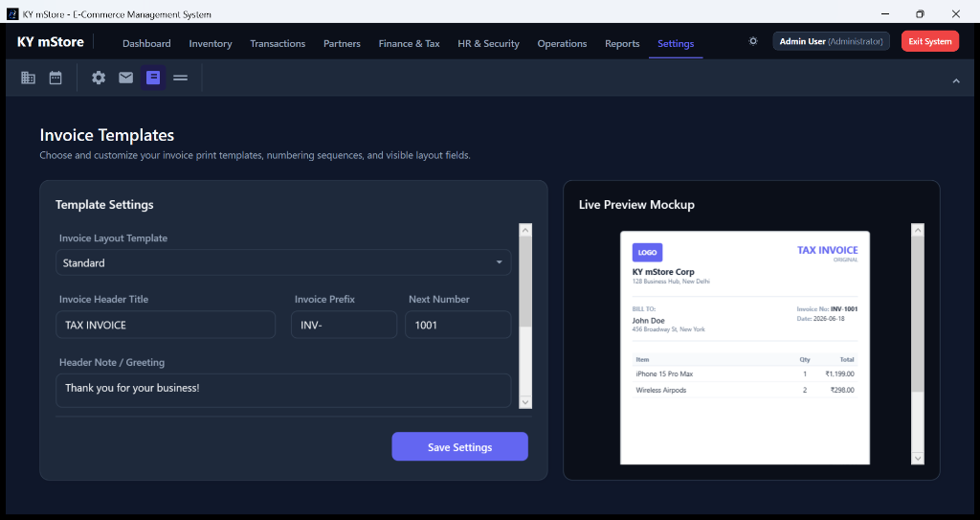Open the gear settings icon in toolbar
This screenshot has width=980, height=520.
[x=99, y=78]
